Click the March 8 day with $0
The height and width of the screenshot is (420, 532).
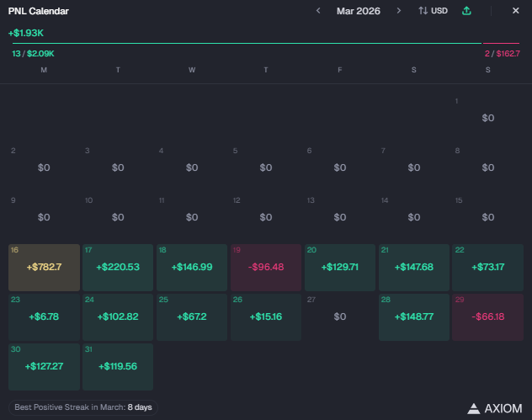tap(488, 168)
